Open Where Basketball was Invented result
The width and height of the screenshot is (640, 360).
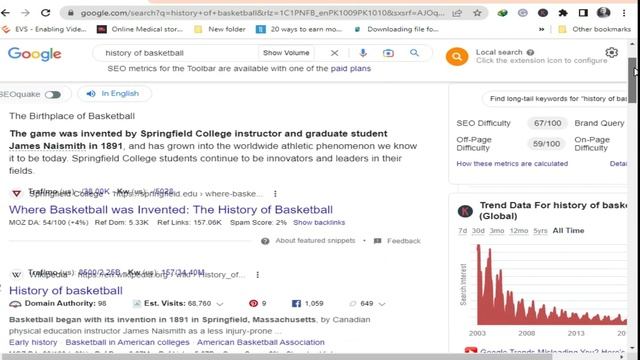click(171, 210)
